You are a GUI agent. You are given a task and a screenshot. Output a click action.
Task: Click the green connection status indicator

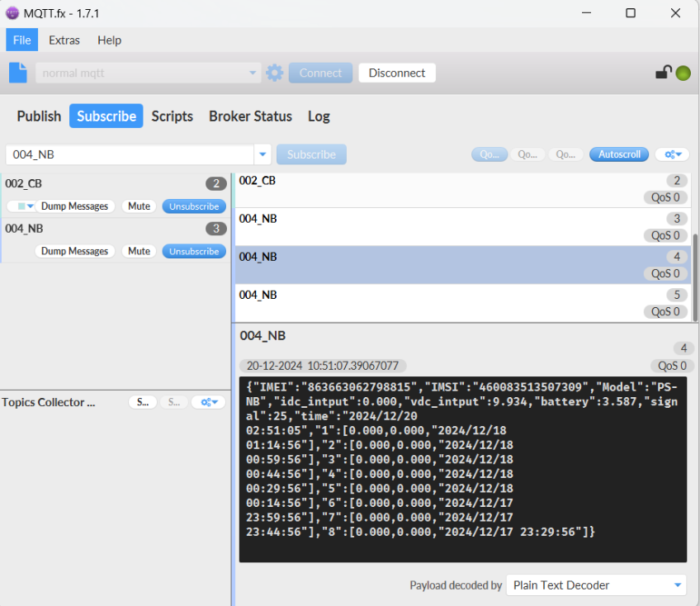(683, 73)
